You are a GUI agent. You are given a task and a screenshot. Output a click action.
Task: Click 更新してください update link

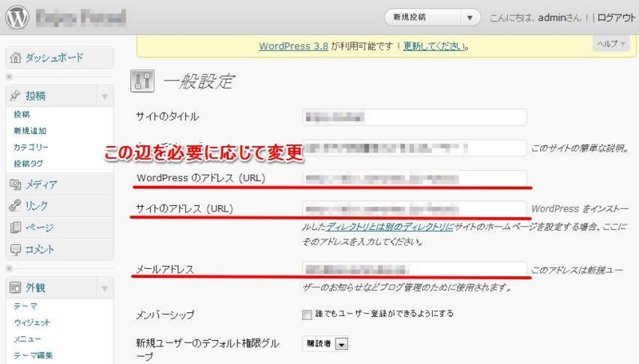434,46
